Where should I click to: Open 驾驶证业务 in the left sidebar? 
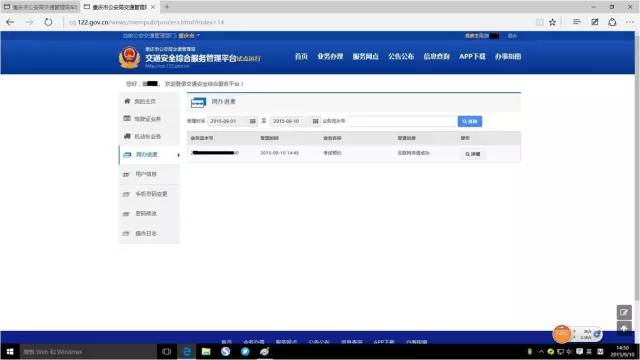147,119
